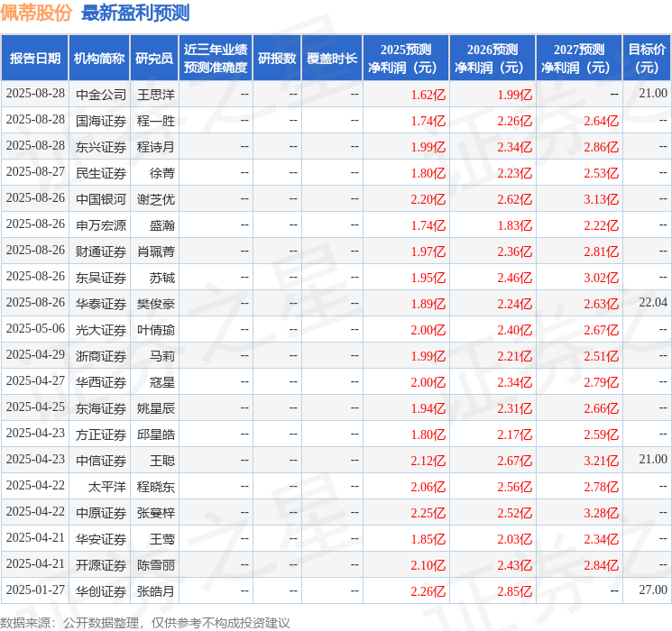Viewport: 672px width, 631px height.
Task: Click the 目标价(元) column header
Action: tap(646, 59)
